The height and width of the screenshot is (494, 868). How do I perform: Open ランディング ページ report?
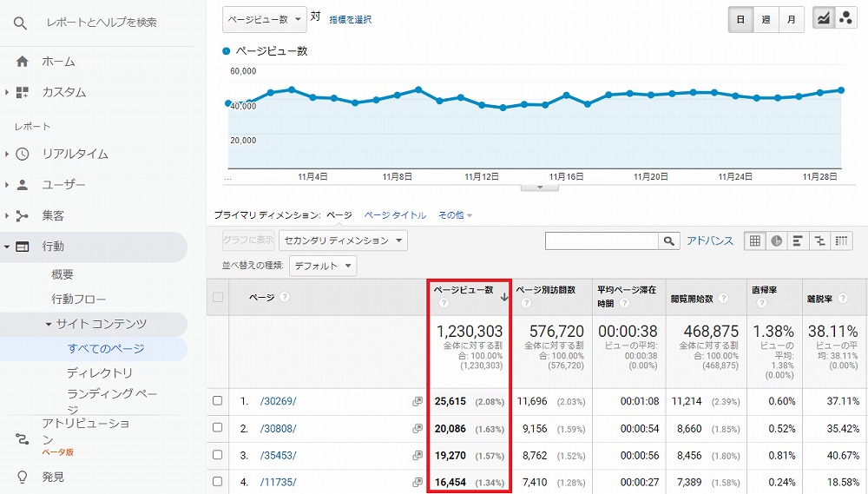(x=112, y=401)
